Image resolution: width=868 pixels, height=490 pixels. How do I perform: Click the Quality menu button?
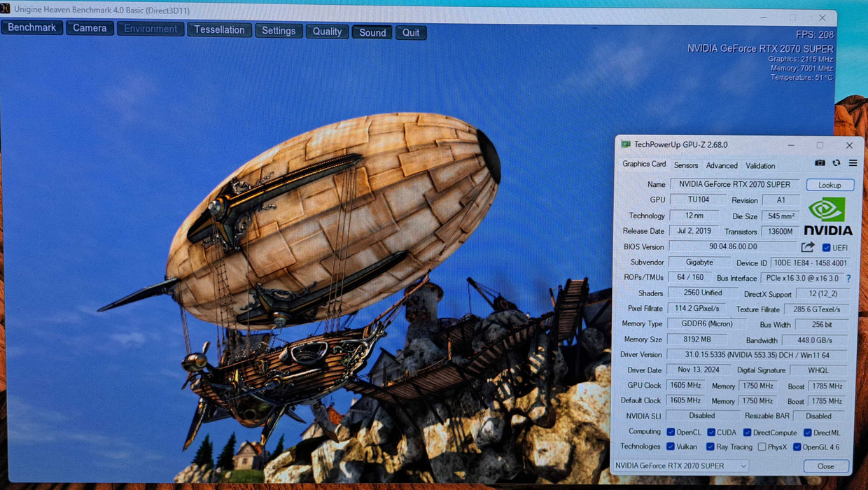pos(327,31)
